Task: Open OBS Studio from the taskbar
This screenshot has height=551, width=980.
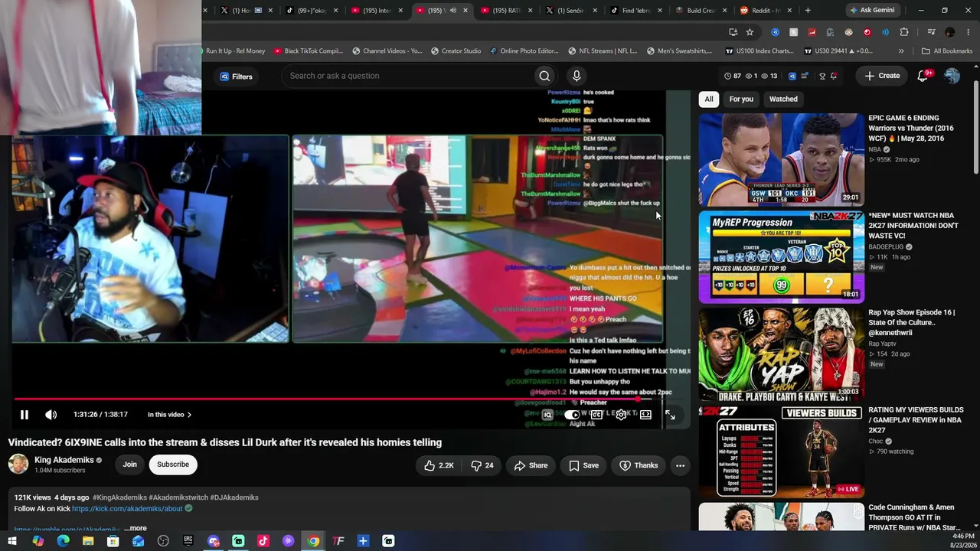Action: coord(163,541)
